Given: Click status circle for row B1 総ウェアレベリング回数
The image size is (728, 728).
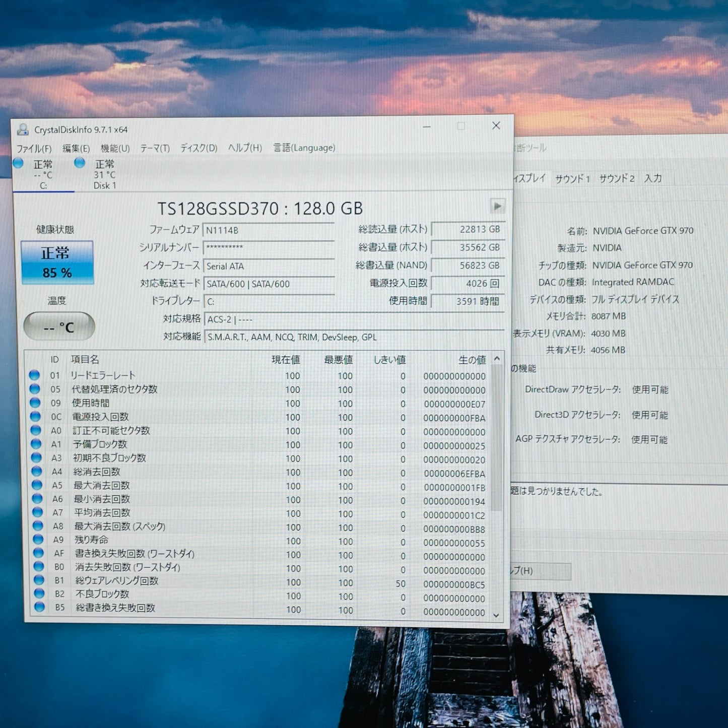Looking at the screenshot, I should pos(39,580).
